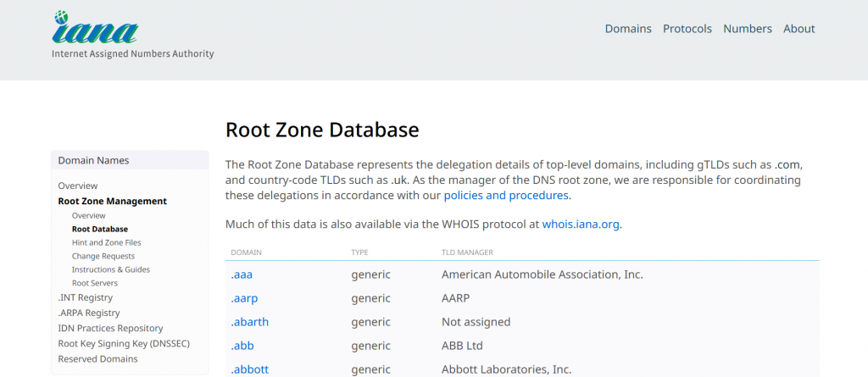This screenshot has height=377, width=868.
Task: Click generic type in .abb row
Action: click(x=371, y=346)
